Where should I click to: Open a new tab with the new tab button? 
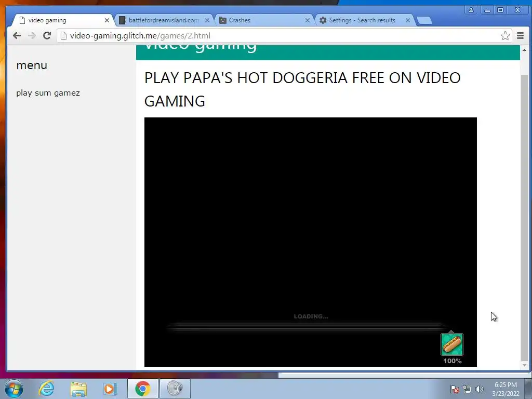(x=424, y=21)
